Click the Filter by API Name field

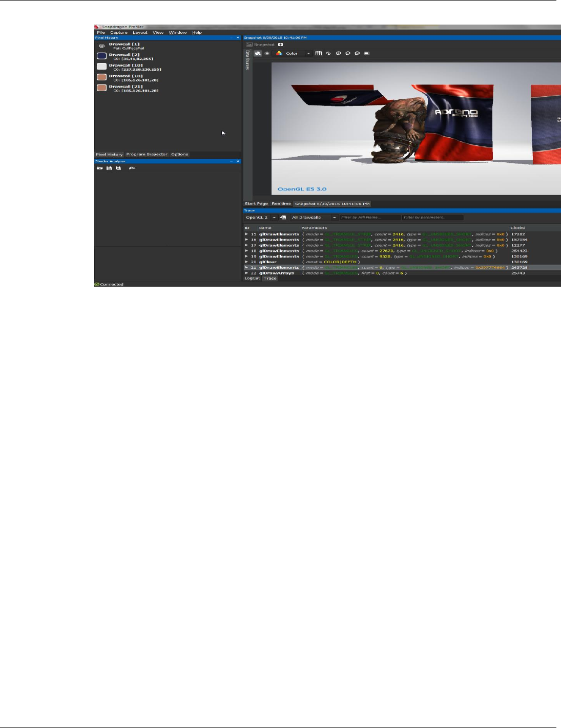click(369, 218)
